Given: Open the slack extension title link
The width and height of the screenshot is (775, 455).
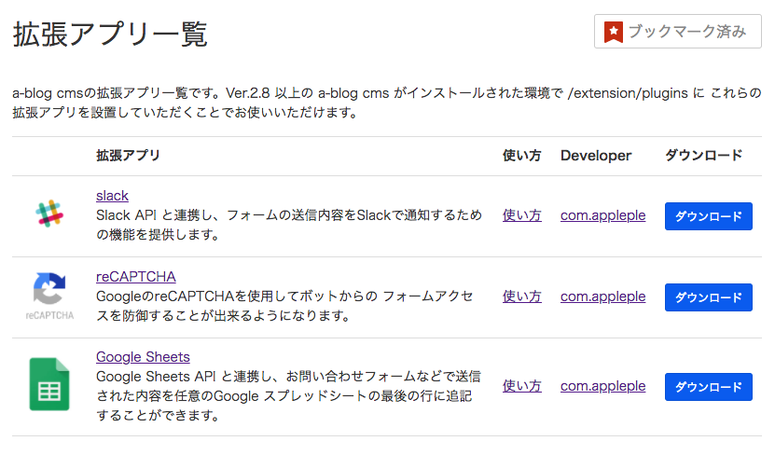Looking at the screenshot, I should pyautogui.click(x=112, y=195).
